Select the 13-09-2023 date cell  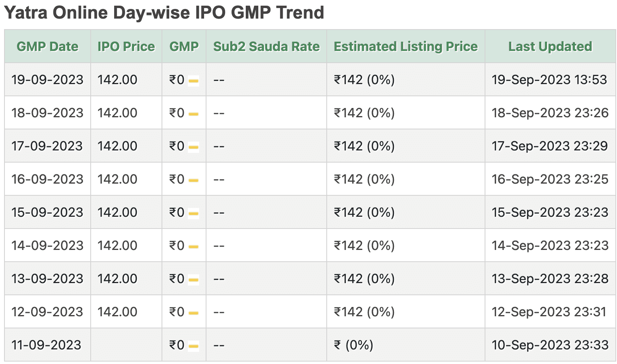pos(47,279)
